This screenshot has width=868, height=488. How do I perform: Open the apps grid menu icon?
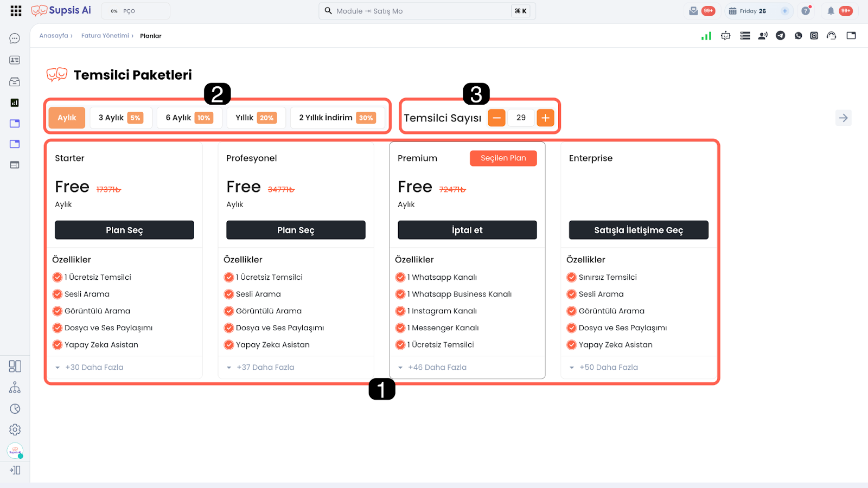pyautogui.click(x=16, y=11)
